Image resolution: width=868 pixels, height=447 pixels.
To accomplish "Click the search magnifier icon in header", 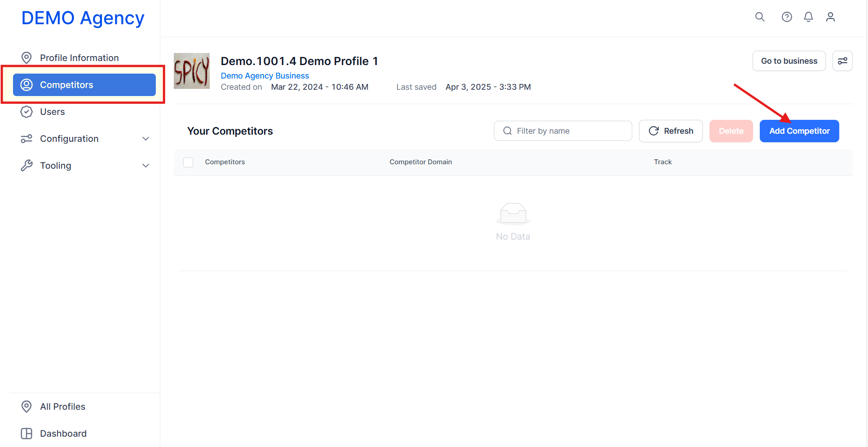I will [x=760, y=17].
